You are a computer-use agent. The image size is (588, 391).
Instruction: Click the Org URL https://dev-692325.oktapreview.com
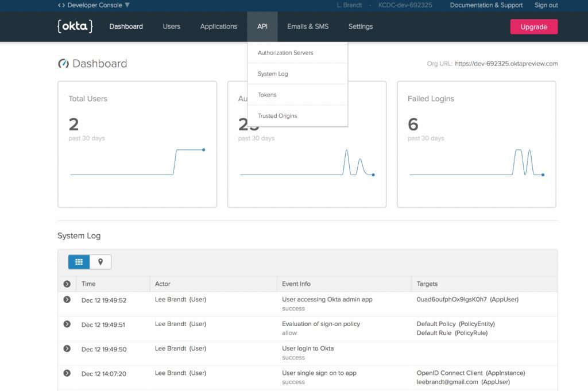click(x=506, y=64)
